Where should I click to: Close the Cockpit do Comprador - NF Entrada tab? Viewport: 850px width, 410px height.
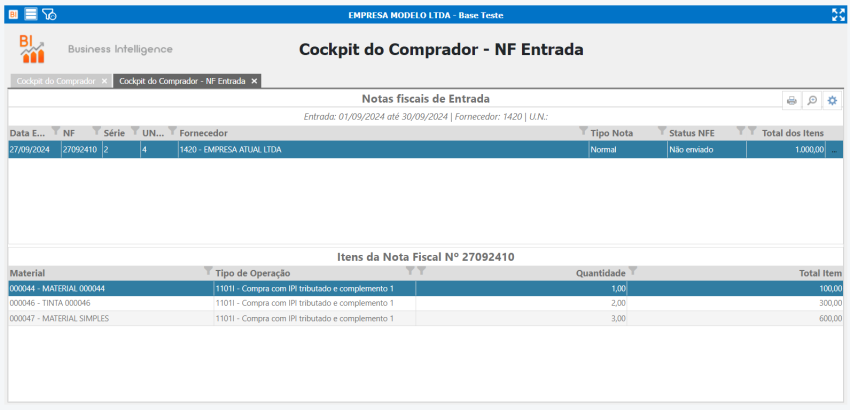[254, 81]
